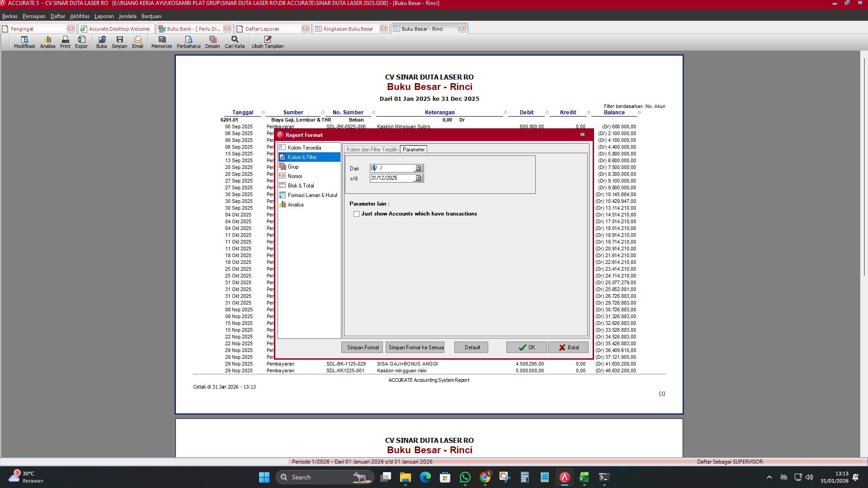The height and width of the screenshot is (488, 868).
Task: Click the Modifikasi toolbar icon
Action: (24, 42)
